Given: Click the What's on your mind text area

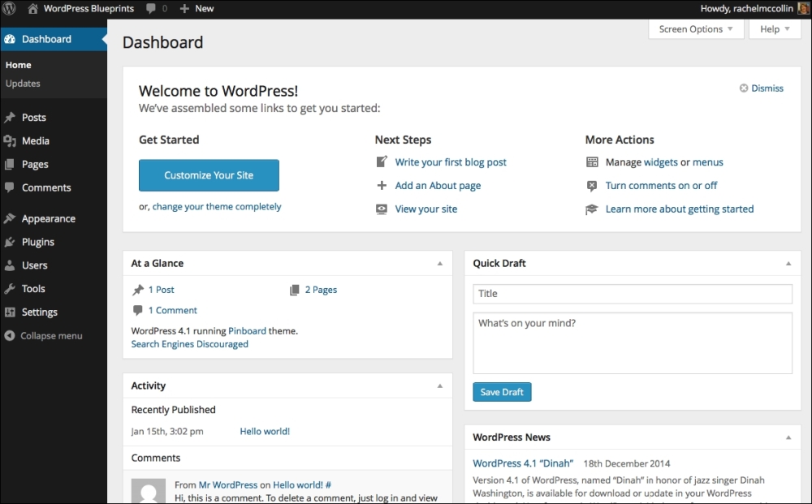Looking at the screenshot, I should [x=633, y=343].
